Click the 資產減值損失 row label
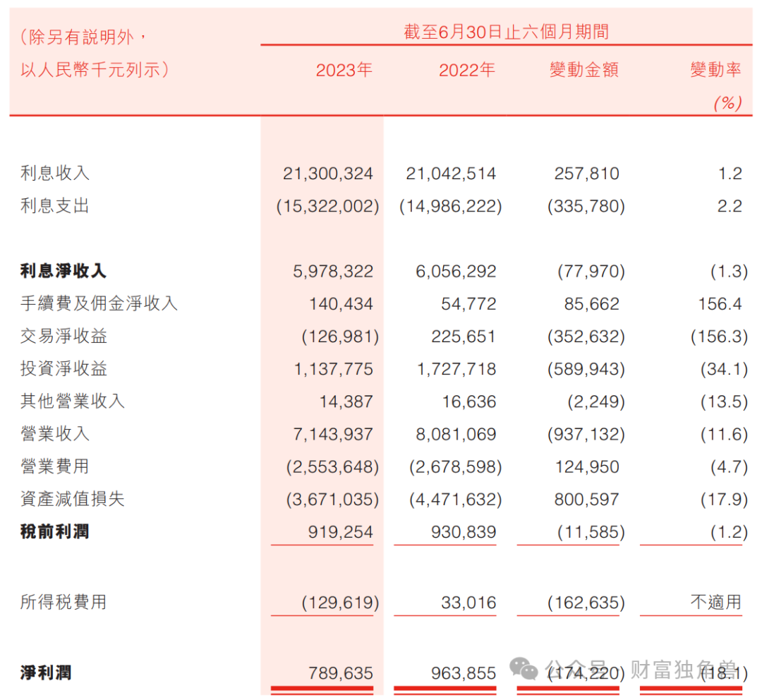Image resolution: width=762 pixels, height=700 pixels. point(73,499)
